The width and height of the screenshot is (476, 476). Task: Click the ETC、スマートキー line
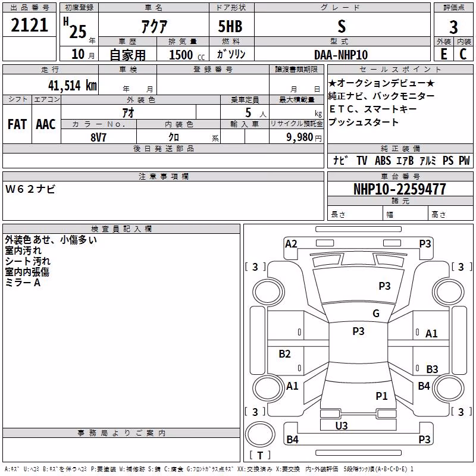click(x=373, y=109)
